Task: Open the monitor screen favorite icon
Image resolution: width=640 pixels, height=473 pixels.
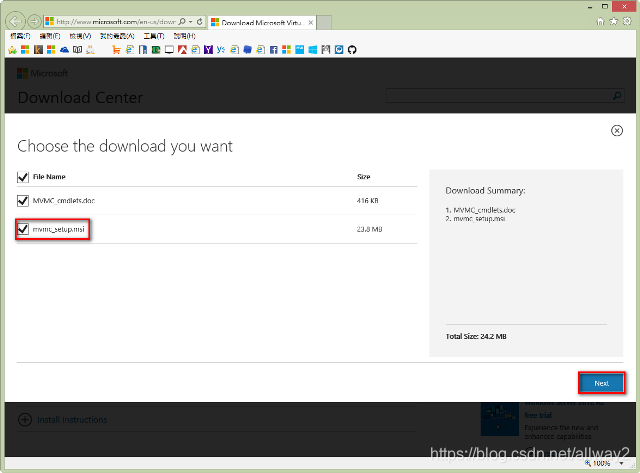Action: [x=169, y=50]
